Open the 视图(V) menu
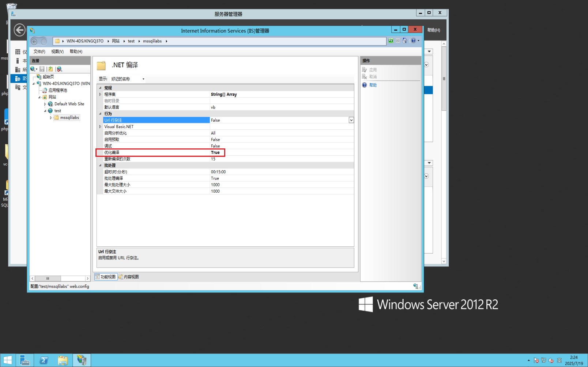Viewport: 588px width, 367px height. pos(57,52)
